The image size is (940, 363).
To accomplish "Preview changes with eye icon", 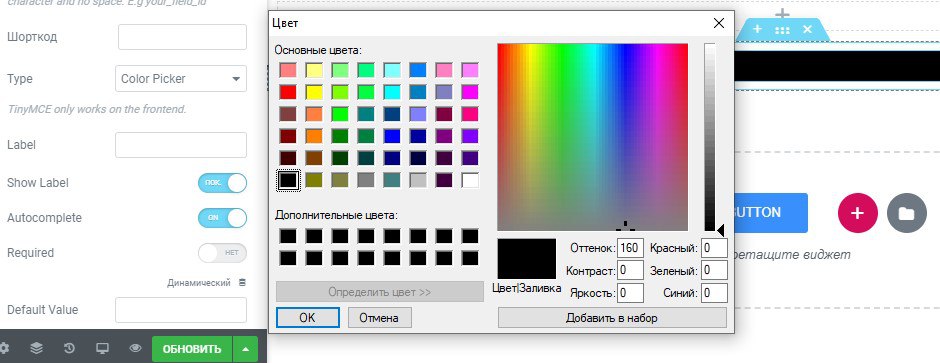I will (135, 348).
